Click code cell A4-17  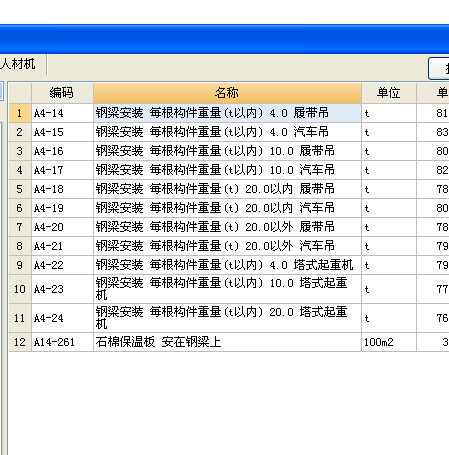coord(62,170)
